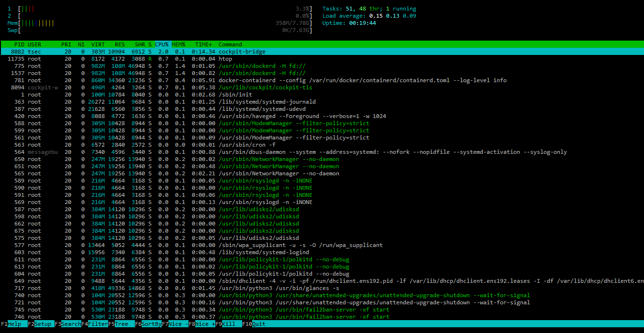
Task: Select udisksd process with PID 575
Action: [322, 238]
